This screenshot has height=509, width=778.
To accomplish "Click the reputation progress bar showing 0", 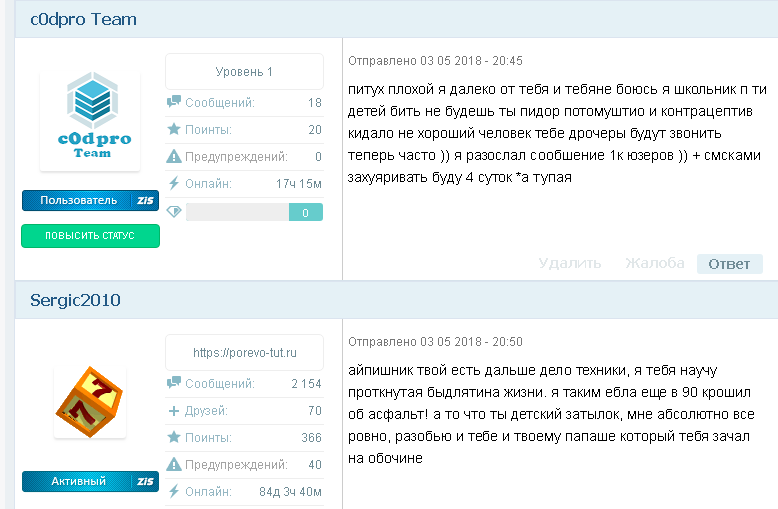I will point(254,212).
